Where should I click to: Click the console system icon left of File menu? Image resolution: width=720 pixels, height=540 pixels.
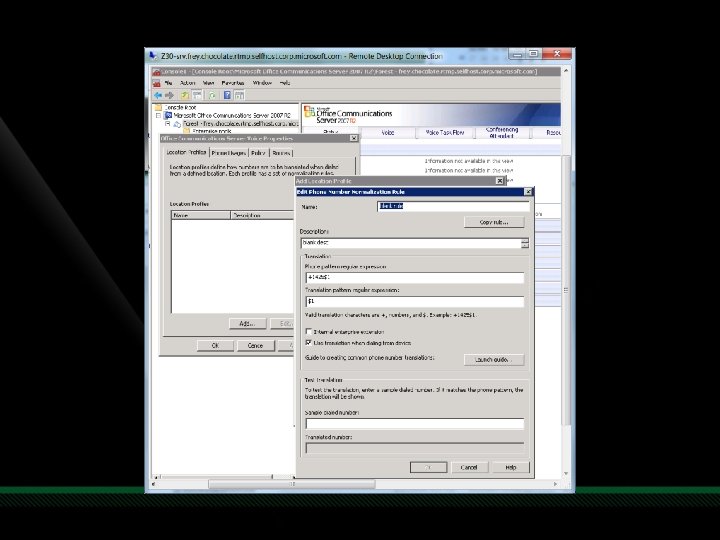(157, 84)
